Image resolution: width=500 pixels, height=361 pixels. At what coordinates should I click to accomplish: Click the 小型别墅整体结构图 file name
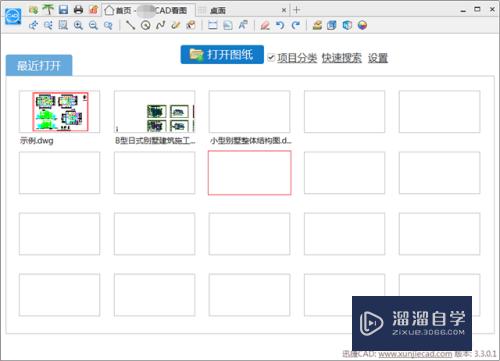pos(251,141)
